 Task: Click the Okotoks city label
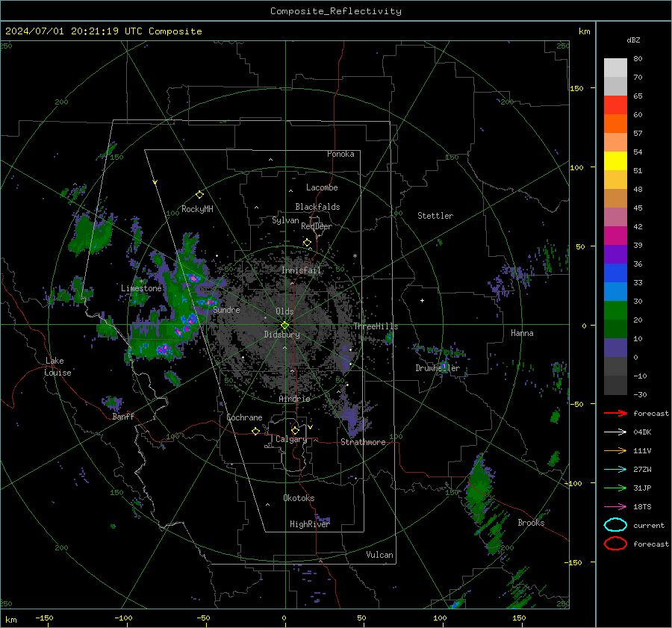point(299,498)
